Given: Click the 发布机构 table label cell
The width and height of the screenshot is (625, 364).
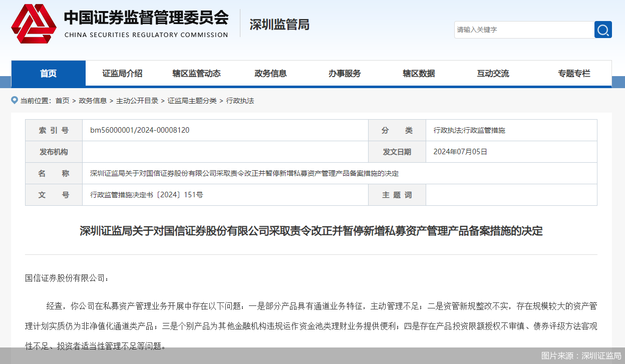Looking at the screenshot, I should [54, 152].
